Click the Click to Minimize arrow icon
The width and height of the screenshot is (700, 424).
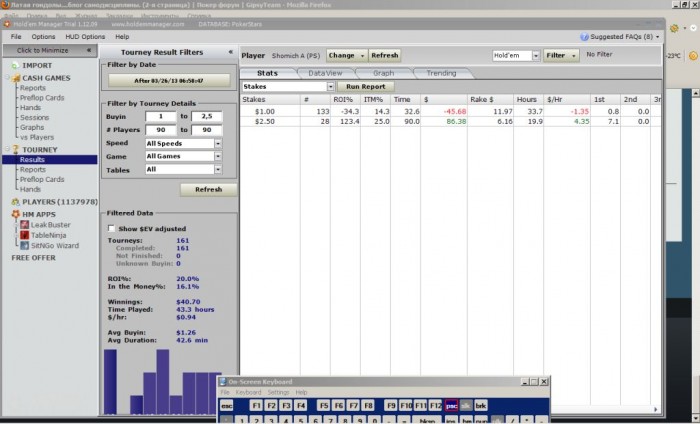click(x=89, y=50)
